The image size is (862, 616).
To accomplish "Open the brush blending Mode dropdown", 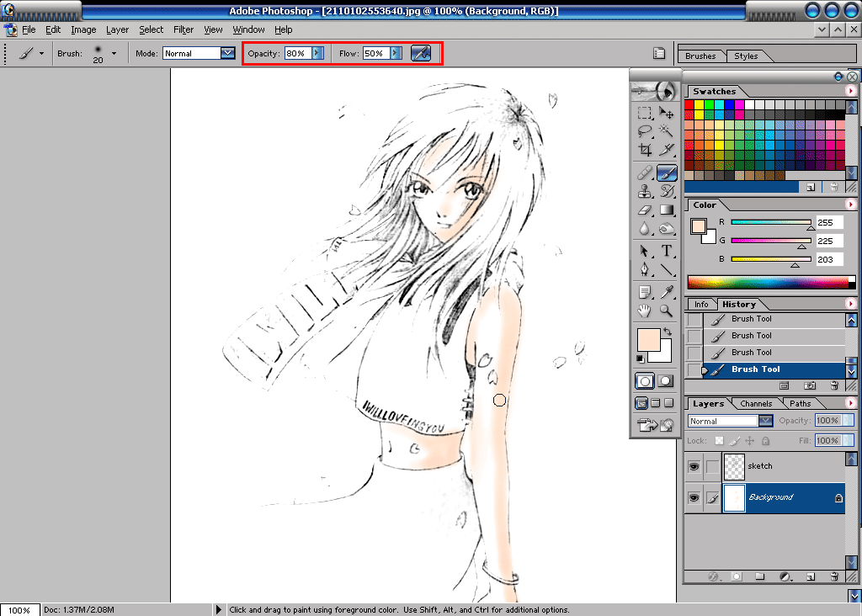I will click(x=227, y=53).
